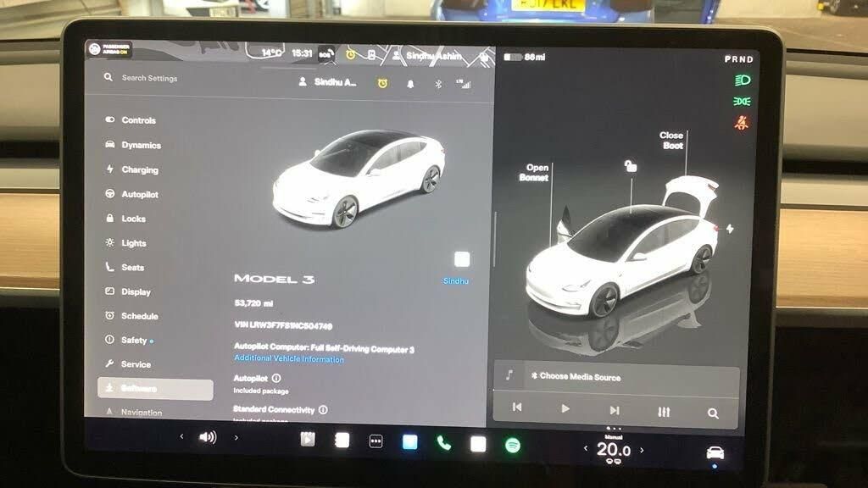Tap the green headlight indicator icon
Screen dimensions: 868x488
pos(743,80)
